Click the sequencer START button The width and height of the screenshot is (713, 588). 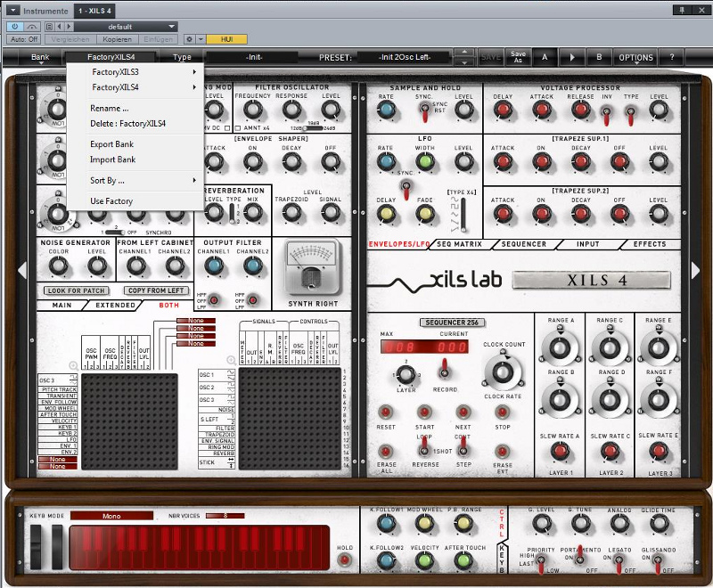pos(424,412)
